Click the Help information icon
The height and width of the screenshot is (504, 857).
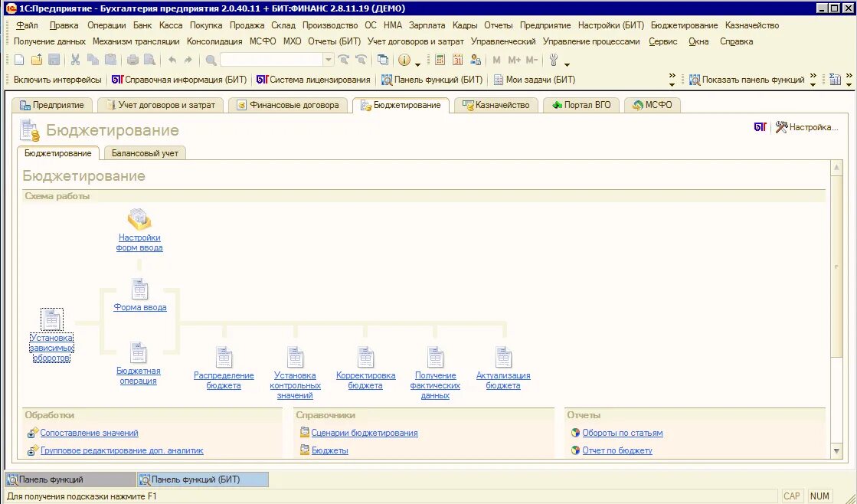point(404,61)
